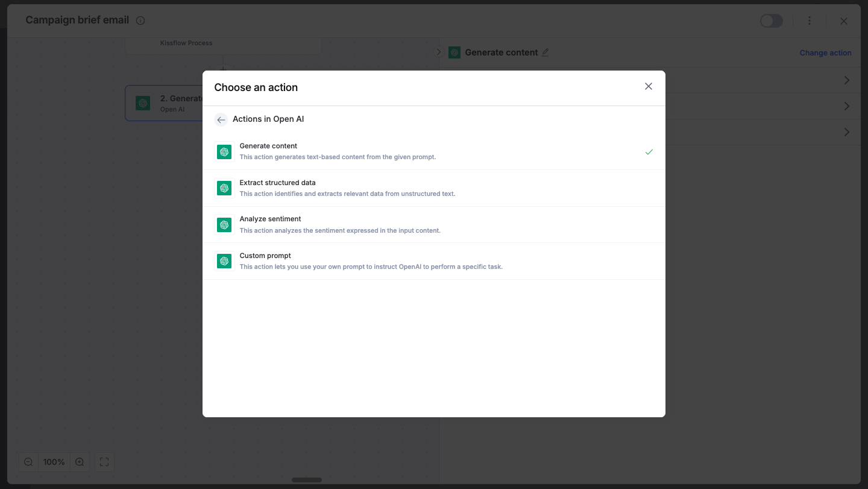Close the Choose an action dialog
Image resolution: width=868 pixels, height=489 pixels.
649,86
